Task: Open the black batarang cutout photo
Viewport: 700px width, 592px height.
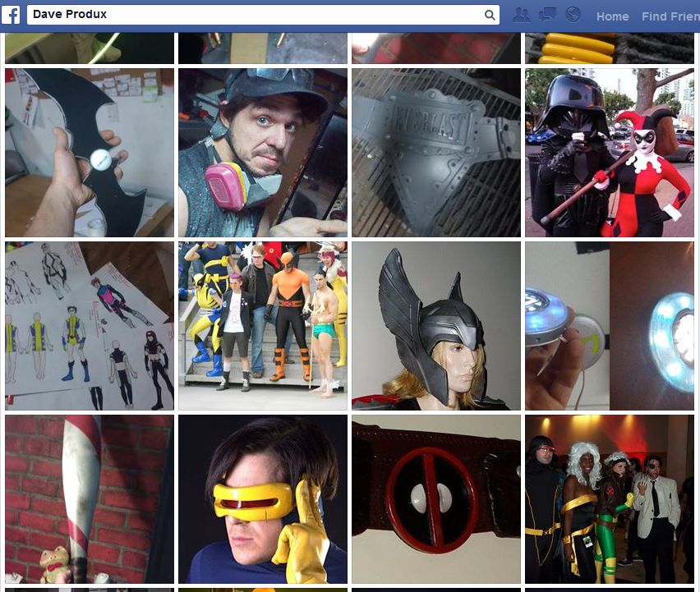Action: (90, 153)
